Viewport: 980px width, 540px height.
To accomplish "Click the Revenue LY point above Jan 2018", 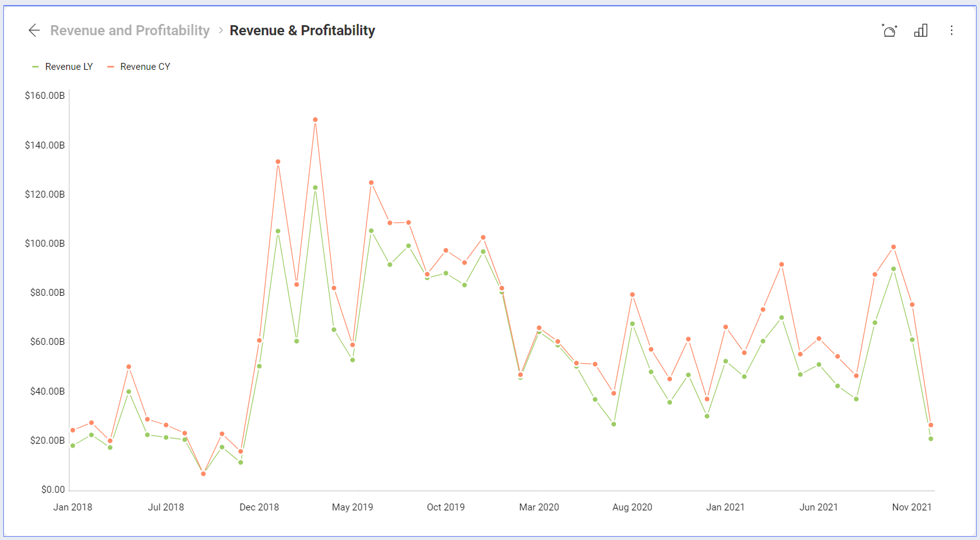I will 72,446.
